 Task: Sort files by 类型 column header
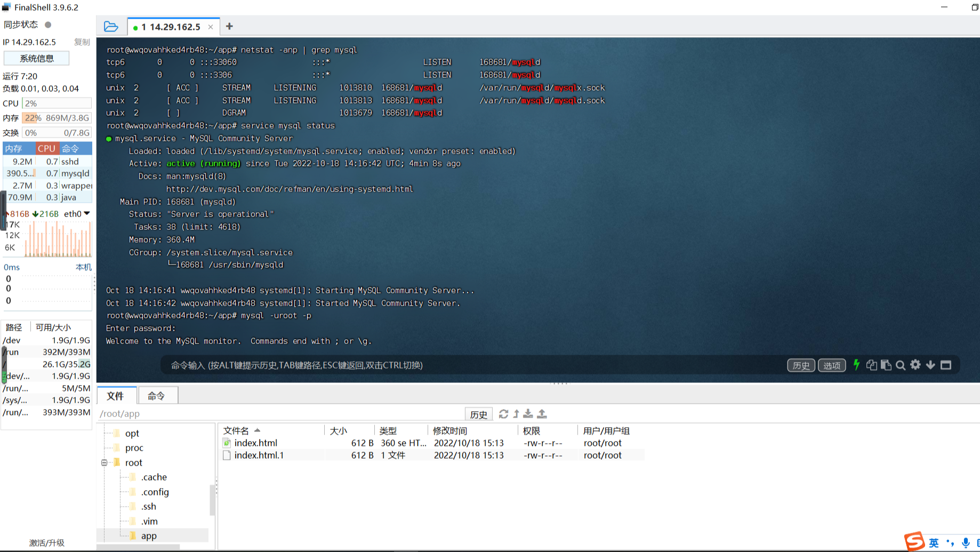[401, 430]
